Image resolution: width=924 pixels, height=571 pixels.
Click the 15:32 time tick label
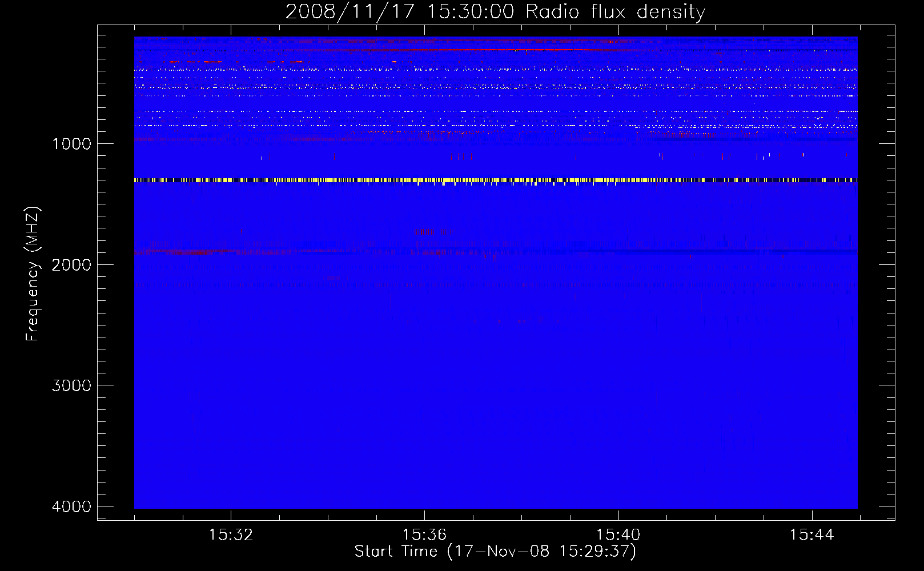(231, 535)
